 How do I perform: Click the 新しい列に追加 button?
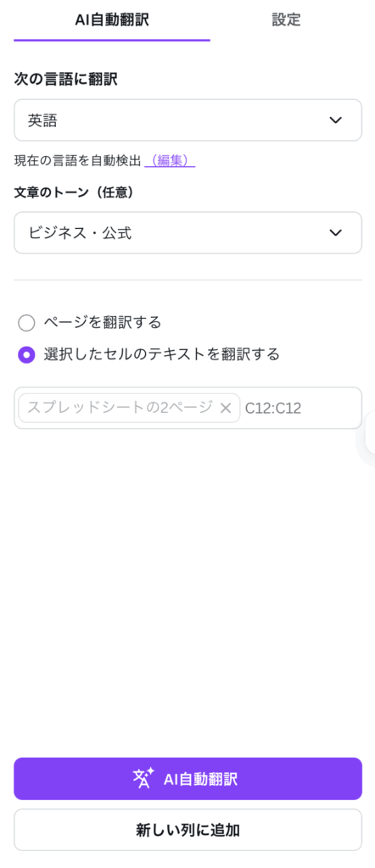pos(187,830)
